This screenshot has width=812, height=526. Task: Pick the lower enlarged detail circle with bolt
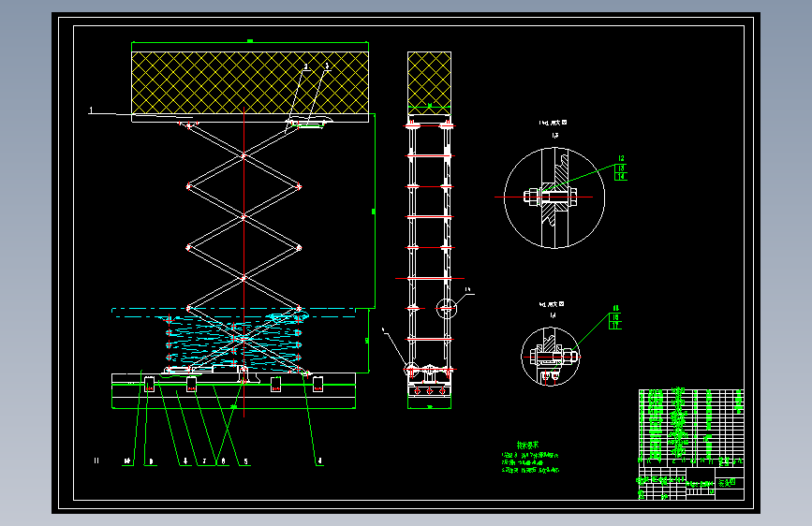tap(551, 357)
